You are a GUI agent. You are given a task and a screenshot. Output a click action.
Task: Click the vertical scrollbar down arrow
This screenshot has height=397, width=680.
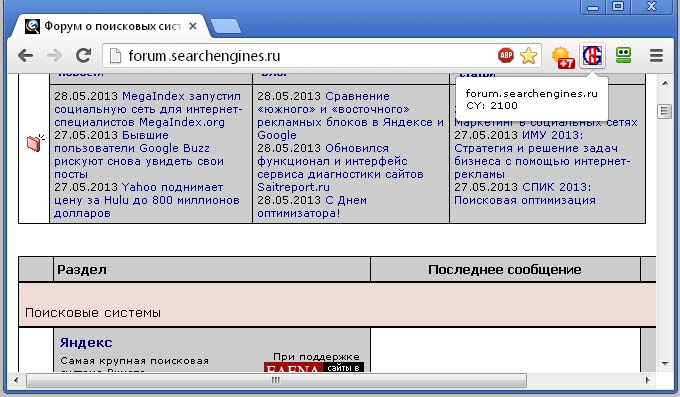coord(665,364)
